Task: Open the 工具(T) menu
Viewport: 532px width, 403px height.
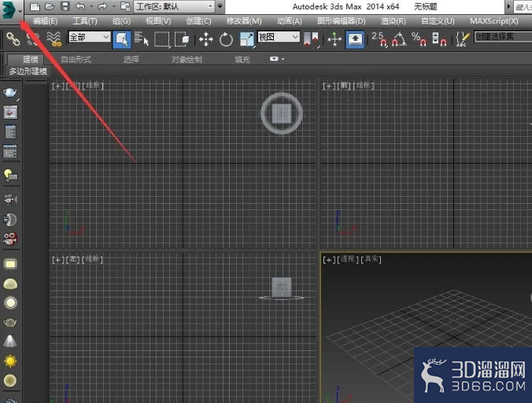Action: point(85,21)
